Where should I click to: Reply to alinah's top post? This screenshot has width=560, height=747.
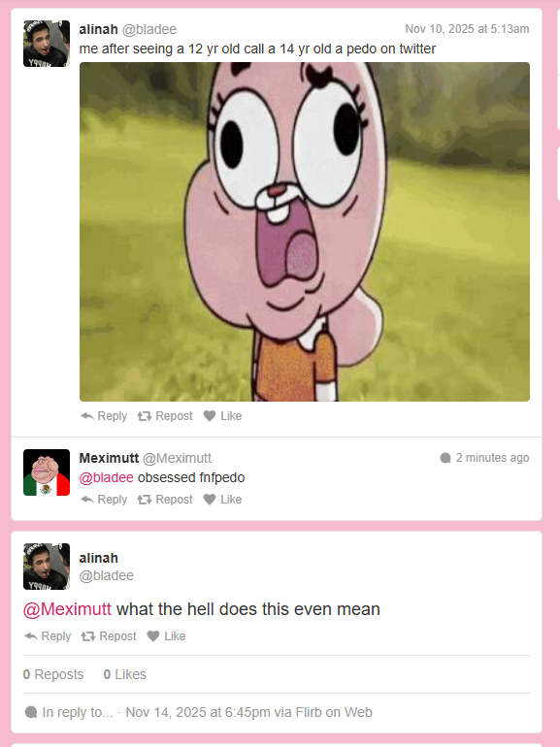pyautogui.click(x=104, y=416)
